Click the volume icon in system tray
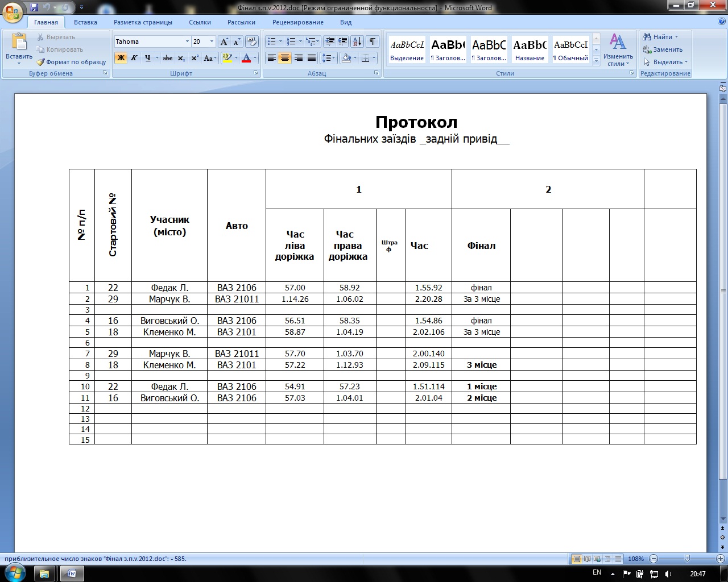 click(668, 574)
